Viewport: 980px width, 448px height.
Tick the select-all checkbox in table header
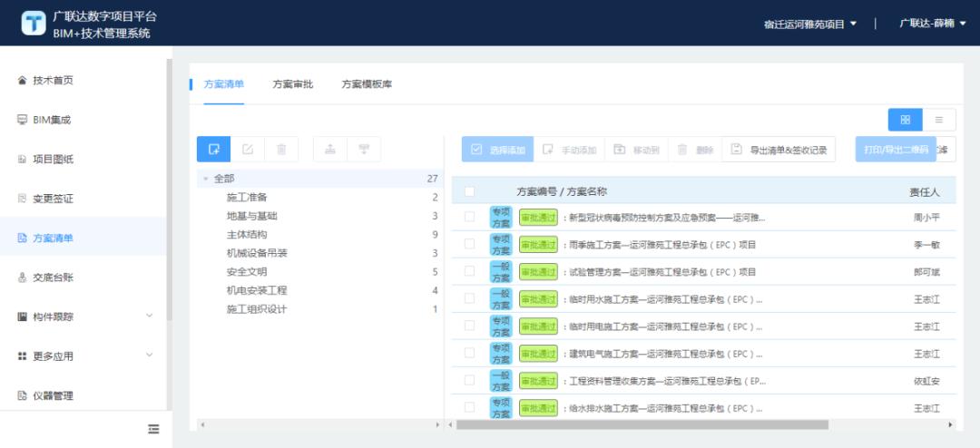[469, 191]
